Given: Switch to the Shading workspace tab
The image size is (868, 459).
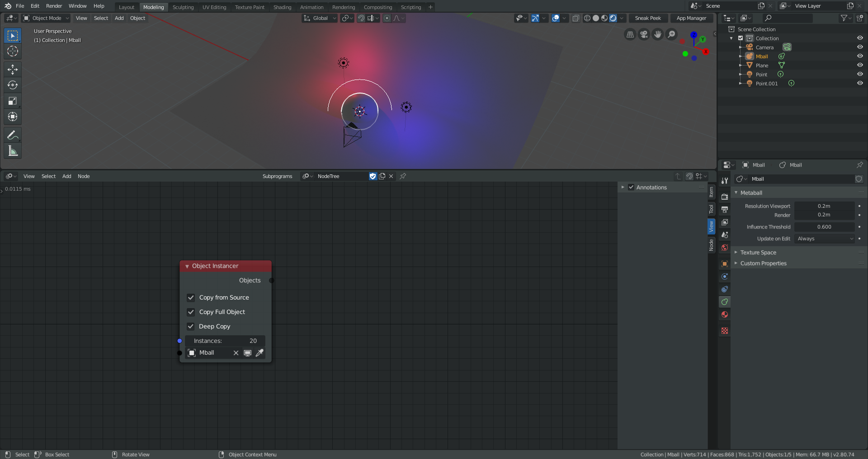Looking at the screenshot, I should coord(282,7).
